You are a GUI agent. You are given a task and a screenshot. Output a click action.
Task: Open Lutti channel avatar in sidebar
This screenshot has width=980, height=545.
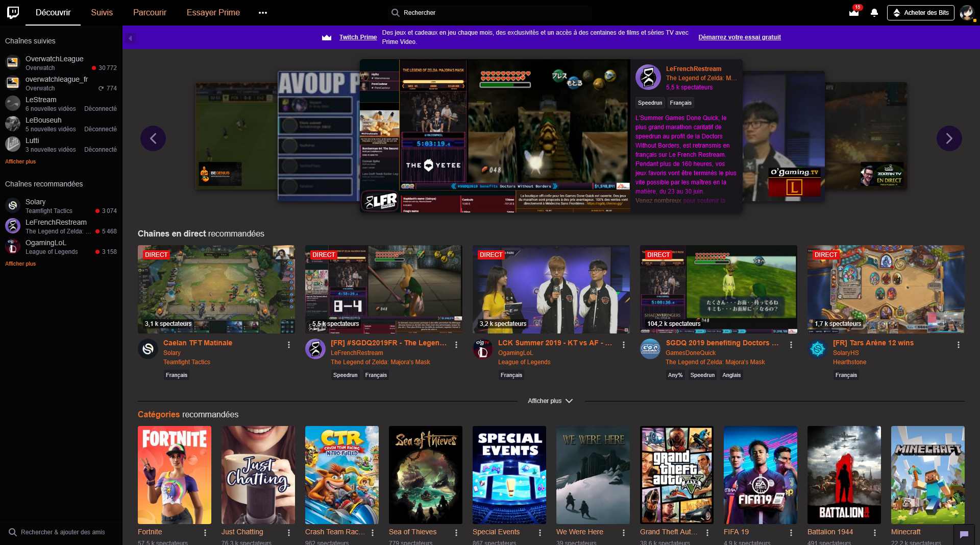coord(13,144)
